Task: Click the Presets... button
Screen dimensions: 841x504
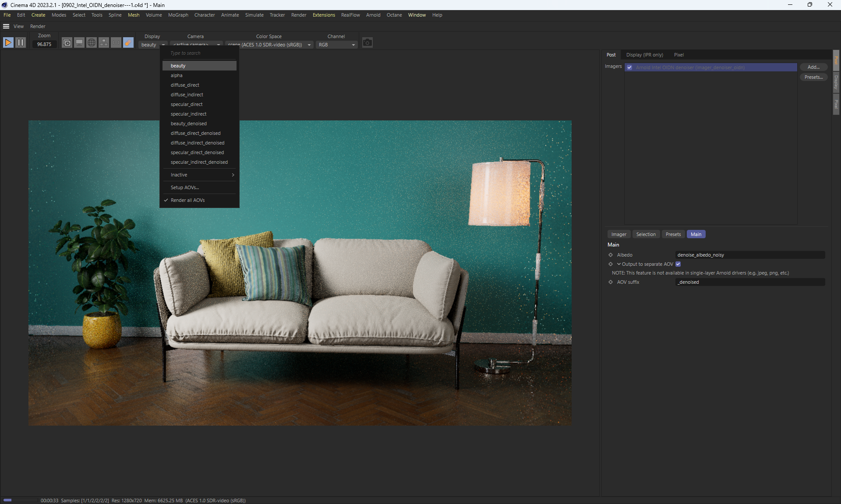Action: click(813, 77)
